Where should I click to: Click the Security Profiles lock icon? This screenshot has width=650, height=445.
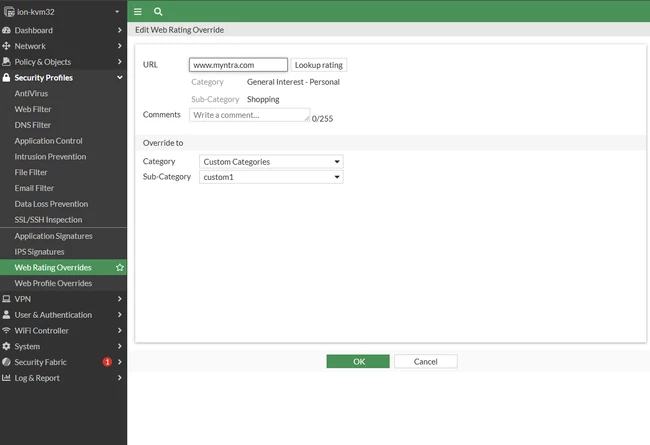pyautogui.click(x=6, y=78)
